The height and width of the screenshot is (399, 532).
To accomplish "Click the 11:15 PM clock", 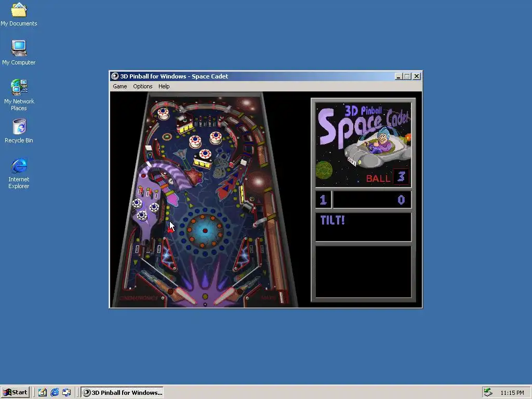I will (x=512, y=393).
